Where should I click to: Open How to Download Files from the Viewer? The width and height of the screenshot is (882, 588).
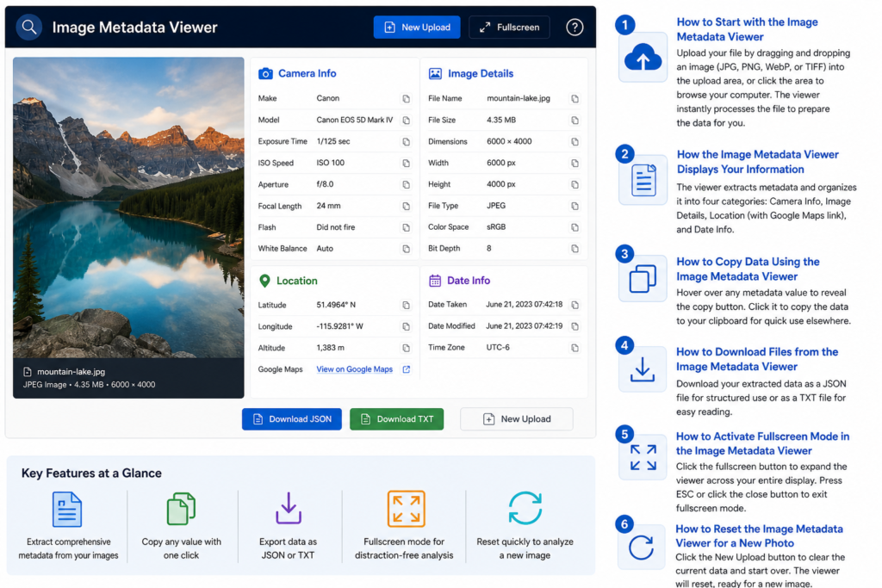click(756, 359)
